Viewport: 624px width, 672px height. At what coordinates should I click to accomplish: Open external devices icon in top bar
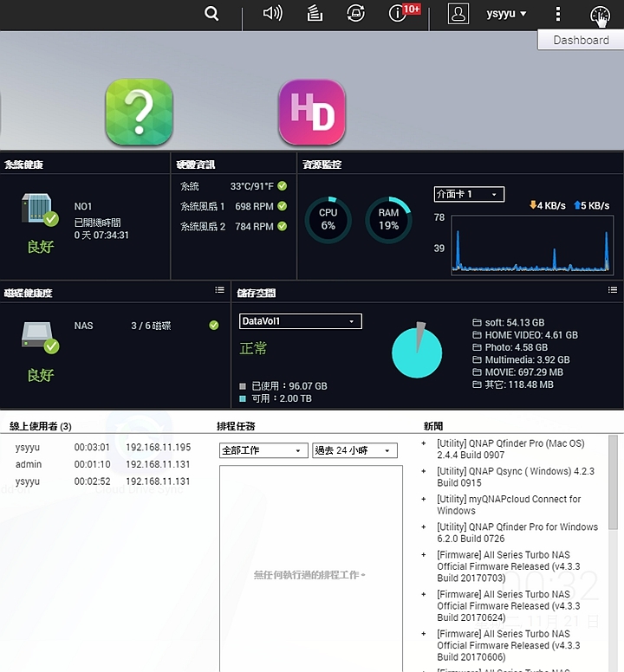click(355, 14)
